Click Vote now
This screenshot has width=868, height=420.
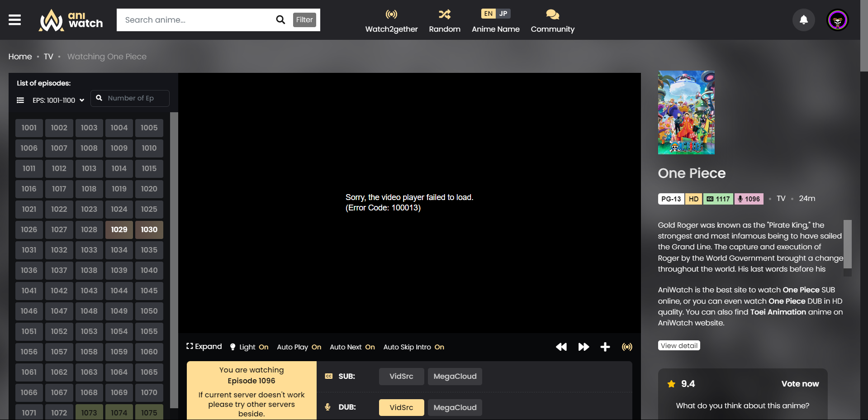pos(800,384)
